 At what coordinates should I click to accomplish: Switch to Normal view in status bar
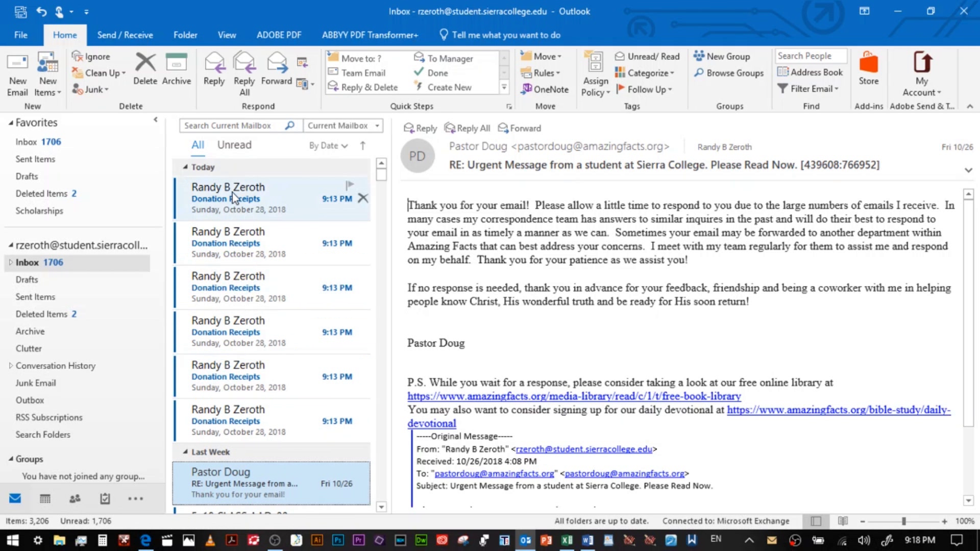816,521
